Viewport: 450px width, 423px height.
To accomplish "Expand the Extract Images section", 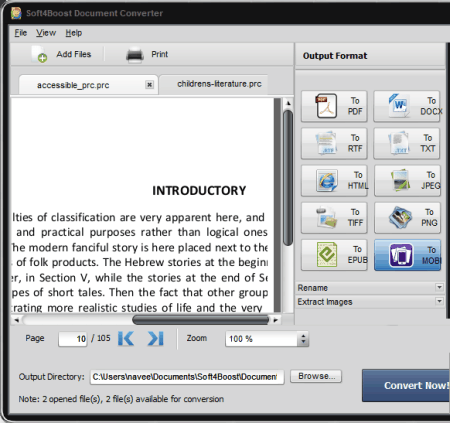I will point(439,301).
